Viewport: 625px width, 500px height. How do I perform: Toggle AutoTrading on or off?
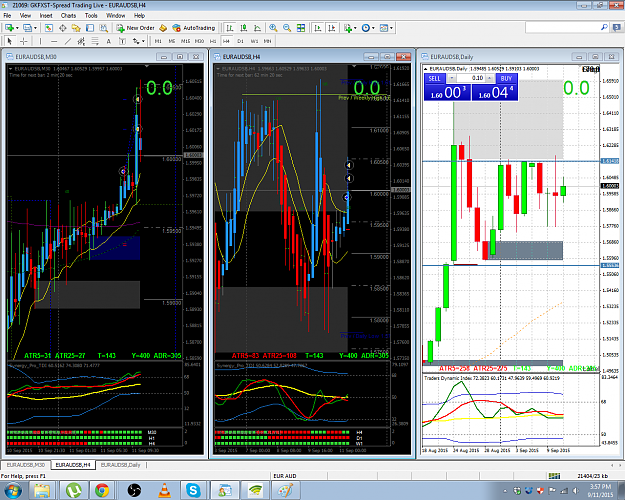pos(194,28)
